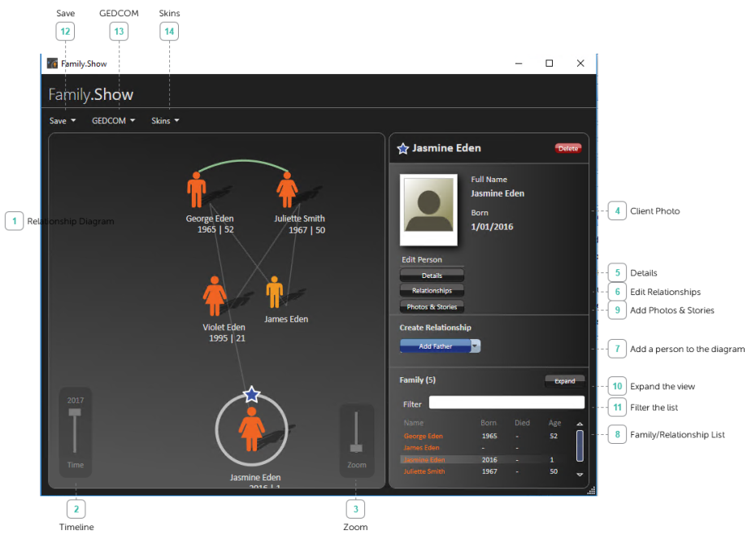Click the Full Name value Jasmine Eden

click(x=497, y=193)
